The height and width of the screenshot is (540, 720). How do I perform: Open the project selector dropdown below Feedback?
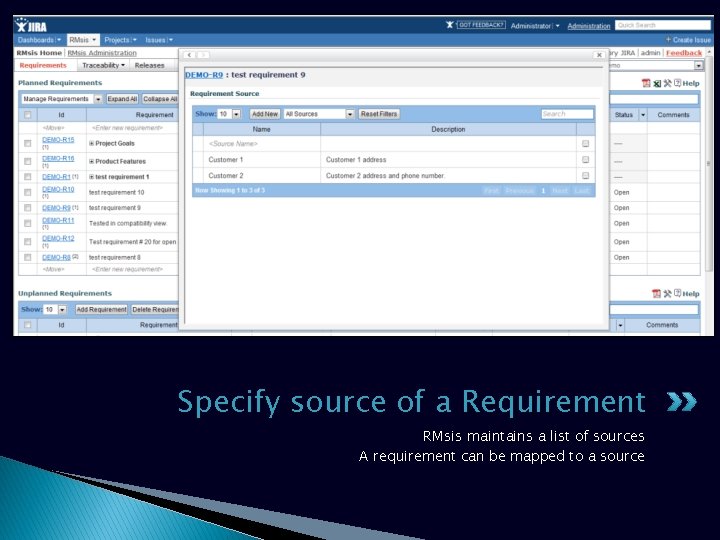(698, 66)
